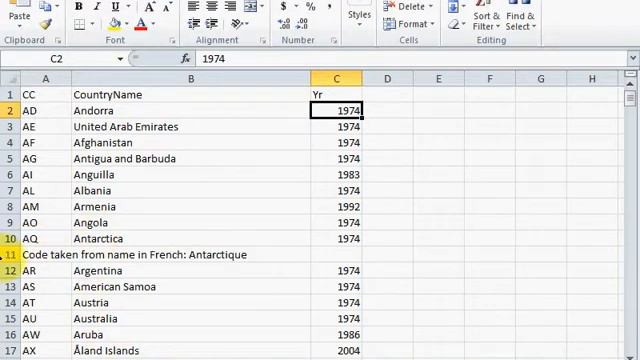
Task: Open the Paste options dropdown
Action: coord(20,26)
